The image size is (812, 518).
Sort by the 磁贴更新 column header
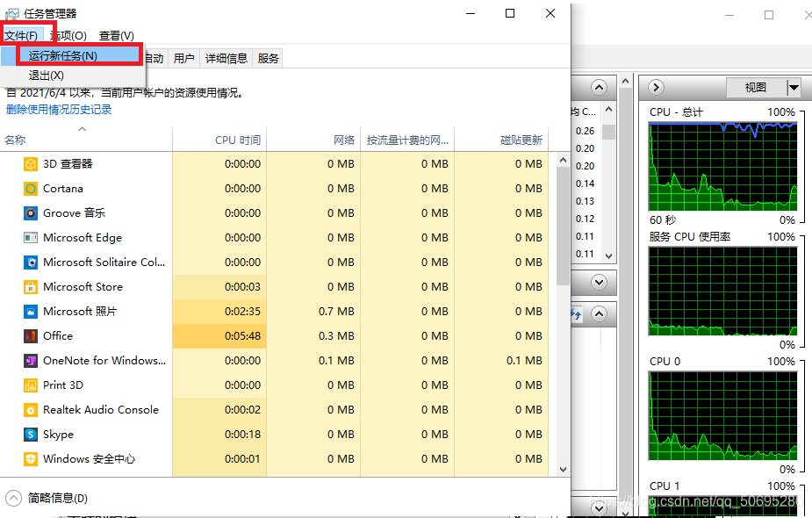coord(501,140)
